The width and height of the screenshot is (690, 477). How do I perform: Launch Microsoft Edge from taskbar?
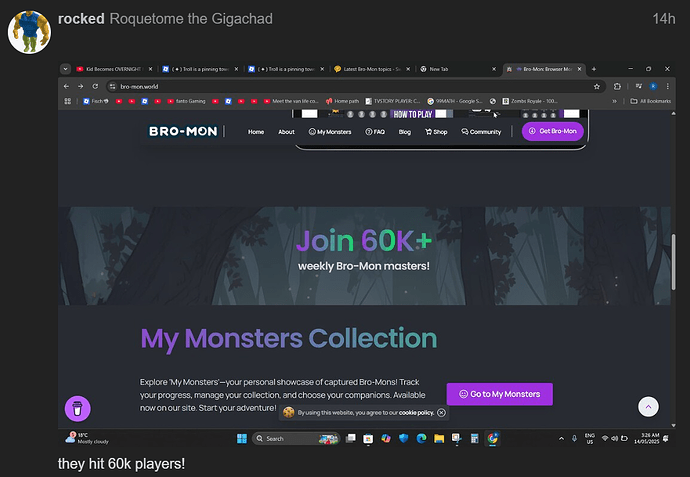[x=421, y=439]
